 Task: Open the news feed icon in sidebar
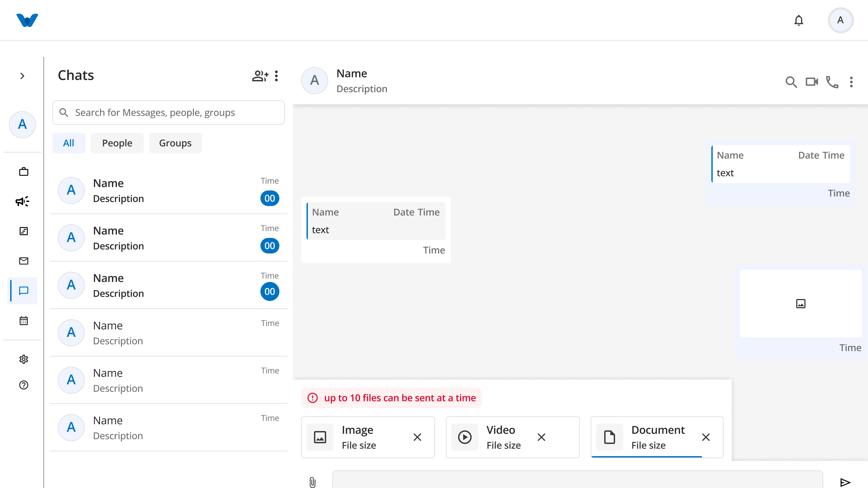[x=23, y=231]
